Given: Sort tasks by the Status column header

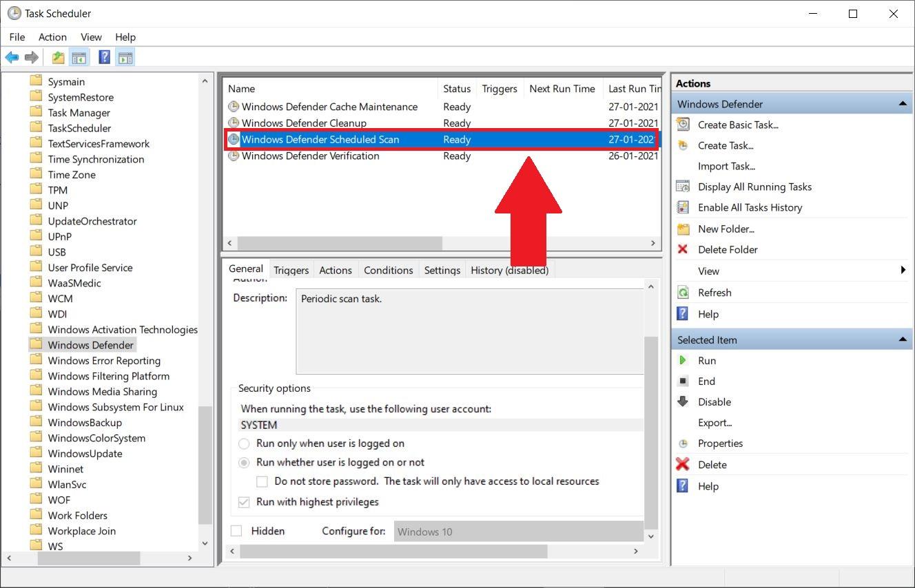Looking at the screenshot, I should coord(457,89).
